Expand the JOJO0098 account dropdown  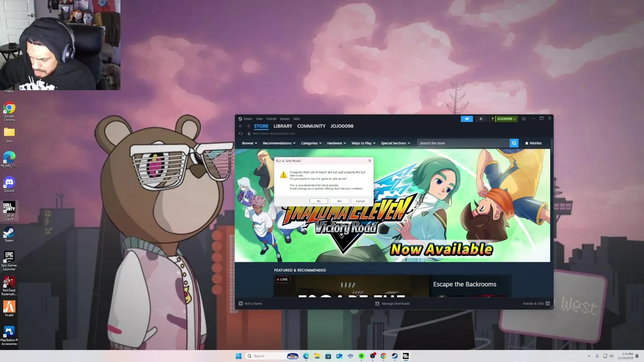(506, 119)
